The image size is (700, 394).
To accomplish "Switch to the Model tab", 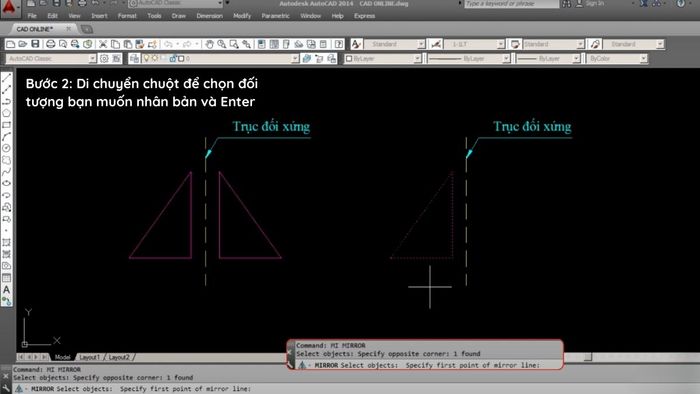I will click(62, 357).
